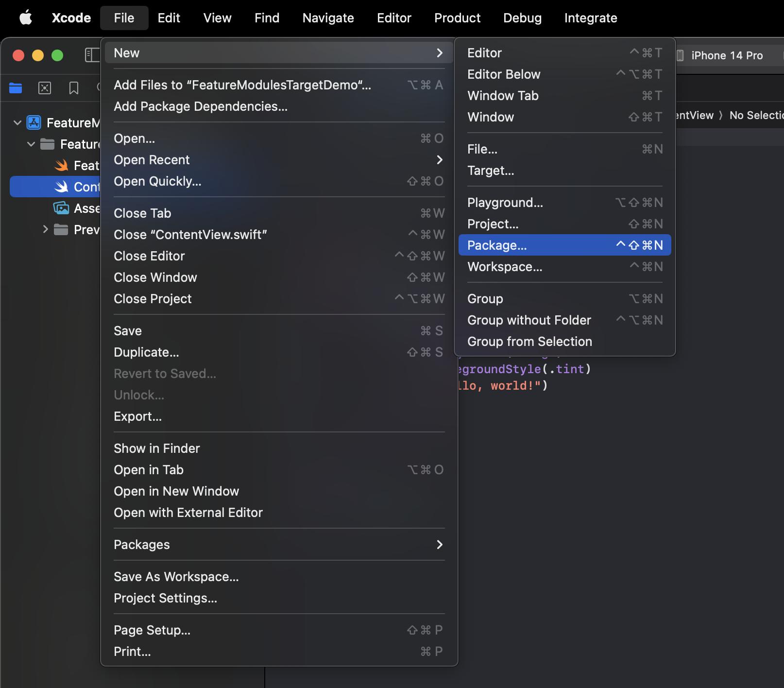The image size is (784, 688).
Task: Choose Print...
Action: coord(279,652)
